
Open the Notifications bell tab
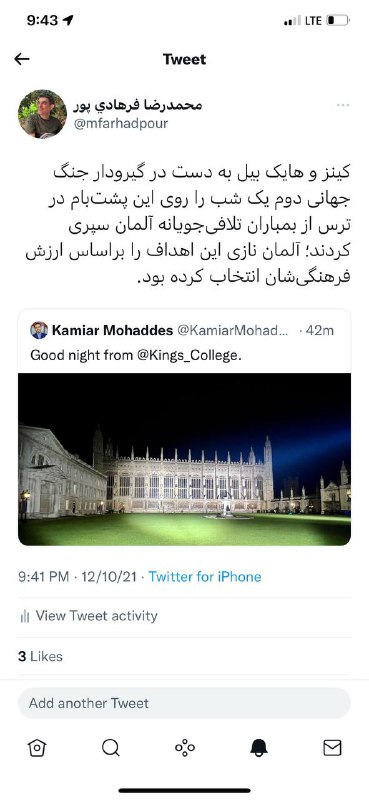coord(259,747)
